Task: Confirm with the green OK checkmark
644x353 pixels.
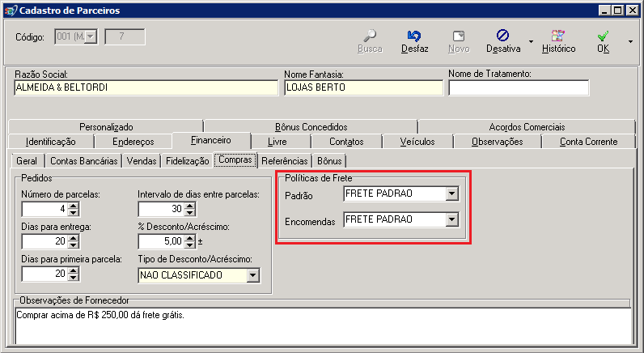Action: coord(603,36)
